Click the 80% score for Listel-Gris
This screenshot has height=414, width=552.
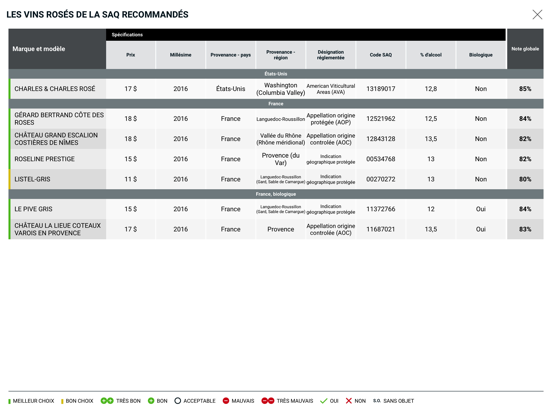coord(525,179)
